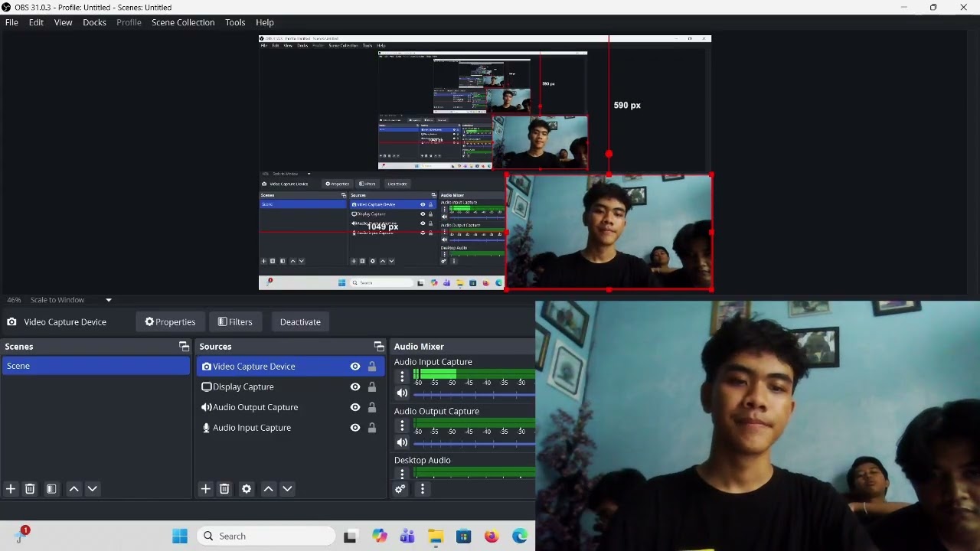Image resolution: width=980 pixels, height=551 pixels.
Task: Open File Explorer on taskbar
Action: pyautogui.click(x=436, y=536)
